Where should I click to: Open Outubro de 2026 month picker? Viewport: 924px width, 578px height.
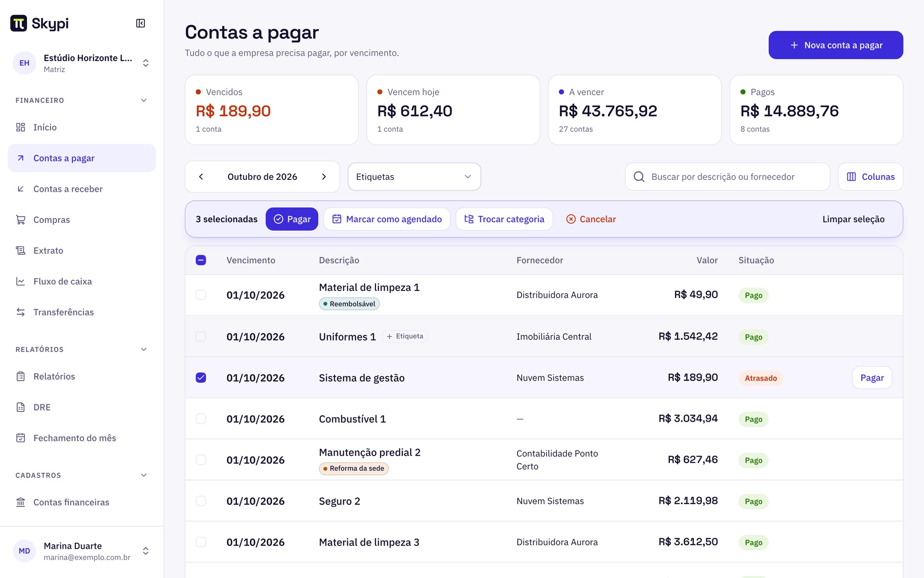[262, 177]
